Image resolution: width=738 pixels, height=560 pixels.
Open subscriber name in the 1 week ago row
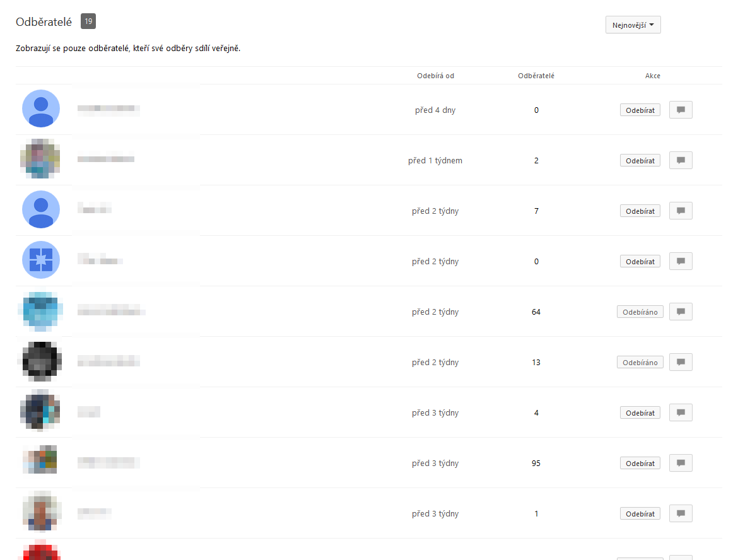pos(106,159)
